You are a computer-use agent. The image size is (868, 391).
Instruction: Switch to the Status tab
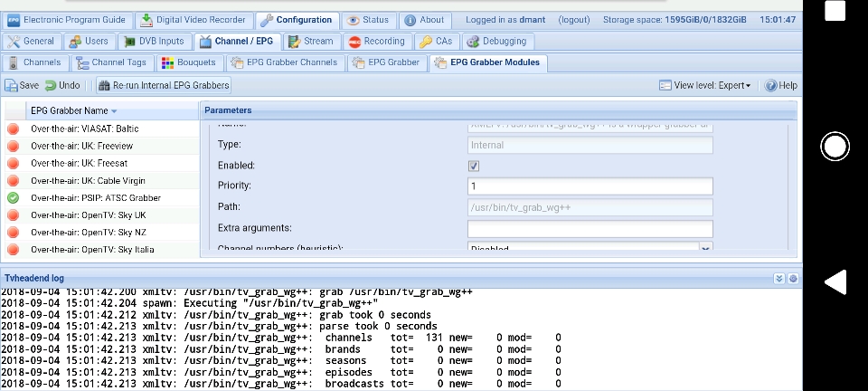369,20
